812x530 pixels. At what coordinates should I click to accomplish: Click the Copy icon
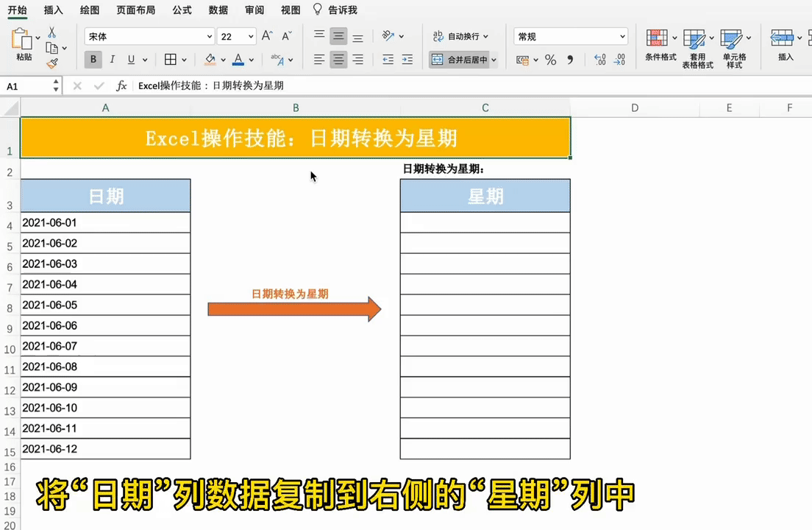51,48
